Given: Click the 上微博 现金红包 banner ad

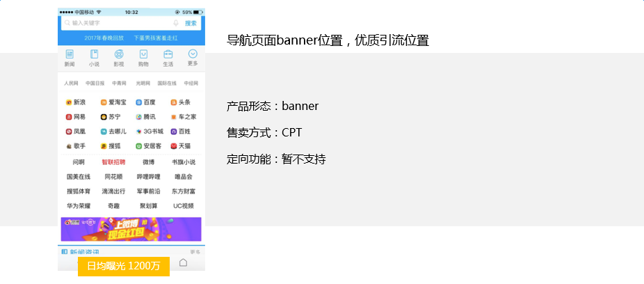Looking at the screenshot, I should [131, 229].
